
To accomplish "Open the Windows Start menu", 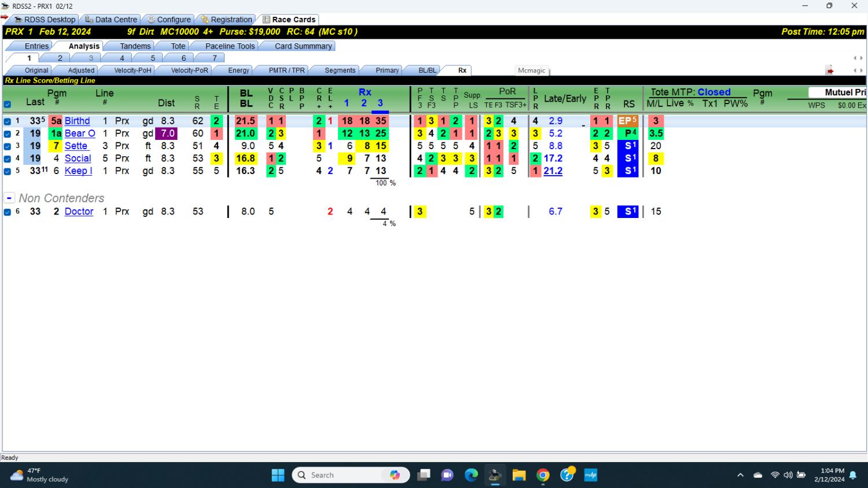I will [x=278, y=475].
